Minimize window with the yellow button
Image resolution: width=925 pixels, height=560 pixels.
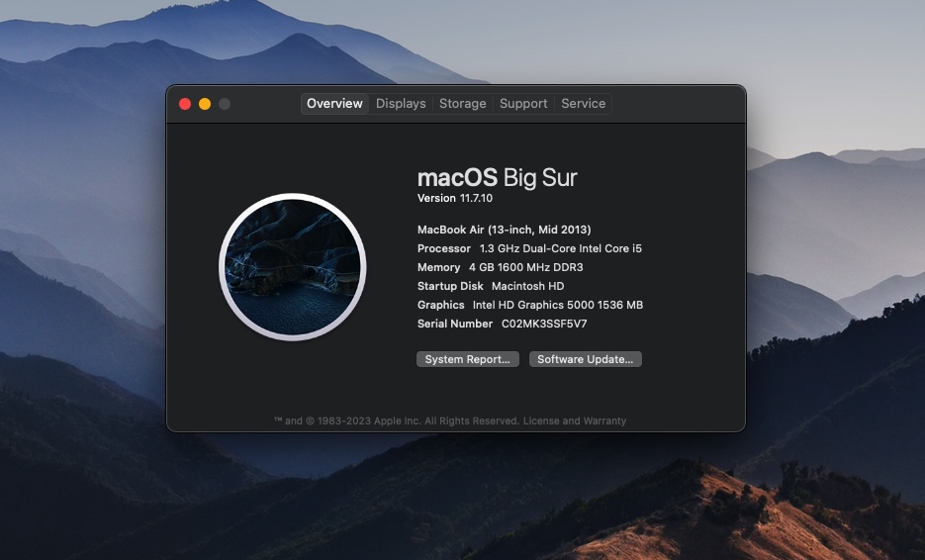tap(205, 104)
